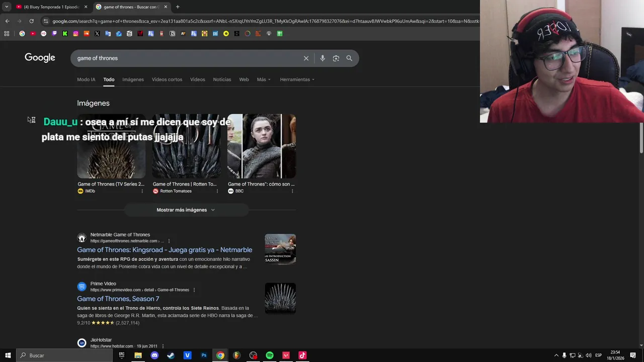Viewport: 644px width, 362px height.
Task: Open the X (Twitter) bookmark
Action: pyautogui.click(x=97, y=34)
